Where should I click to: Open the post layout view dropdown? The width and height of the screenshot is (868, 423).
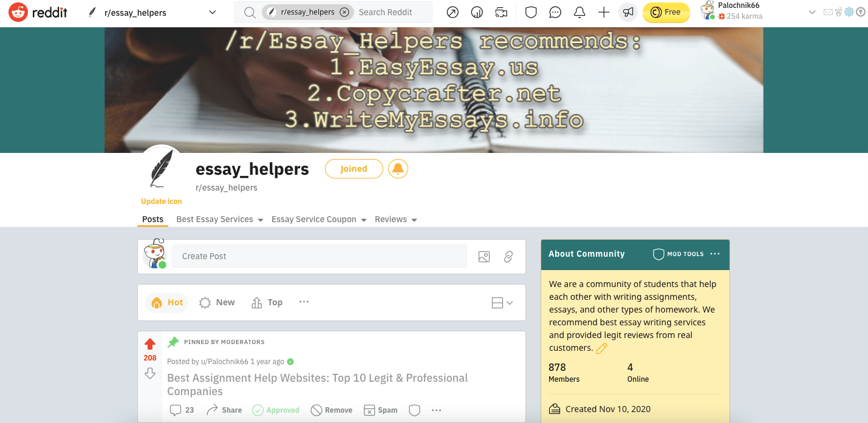502,302
